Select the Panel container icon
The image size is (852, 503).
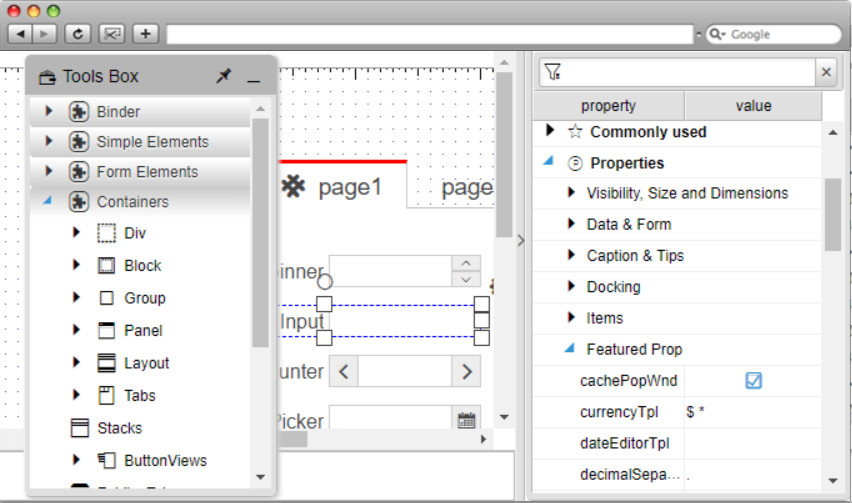pyautogui.click(x=106, y=330)
